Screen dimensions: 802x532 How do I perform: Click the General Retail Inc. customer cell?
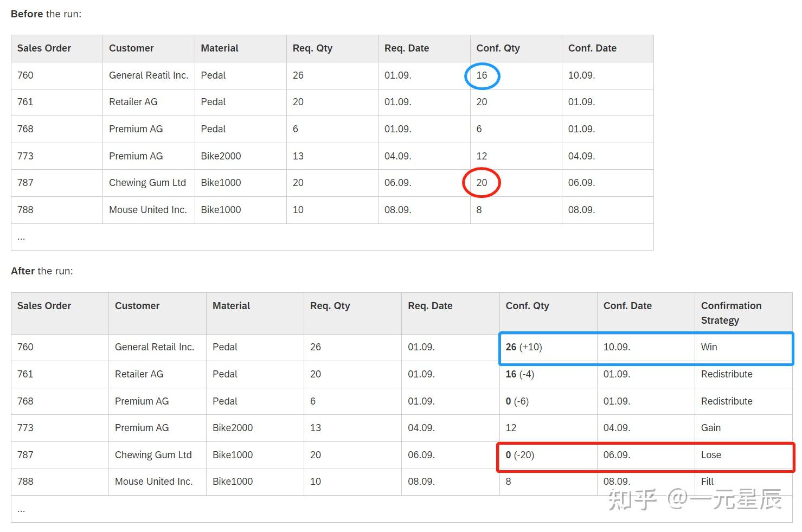[154, 347]
